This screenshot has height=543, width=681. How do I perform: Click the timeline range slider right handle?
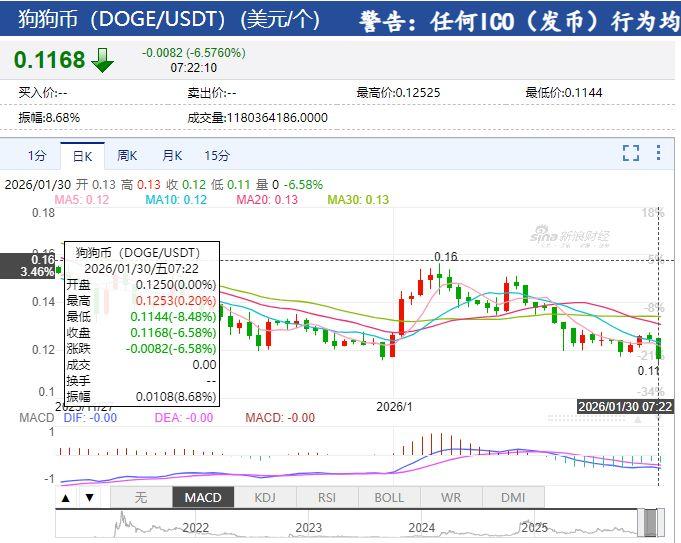click(x=661, y=523)
